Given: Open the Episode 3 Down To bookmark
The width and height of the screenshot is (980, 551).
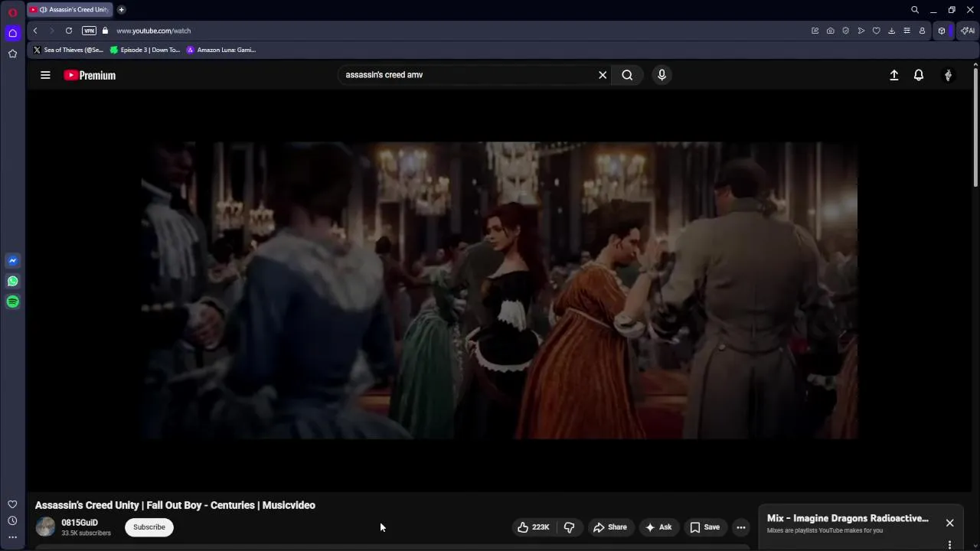Looking at the screenshot, I should point(145,50).
